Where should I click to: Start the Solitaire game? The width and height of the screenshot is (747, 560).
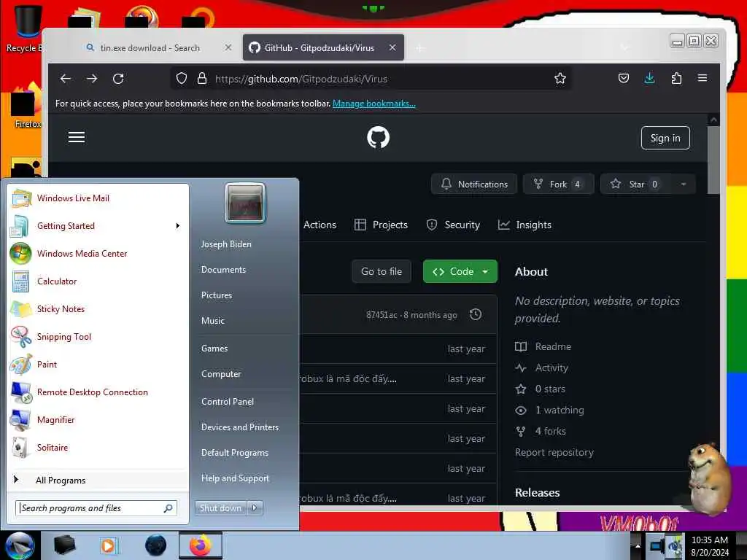pos(98,447)
